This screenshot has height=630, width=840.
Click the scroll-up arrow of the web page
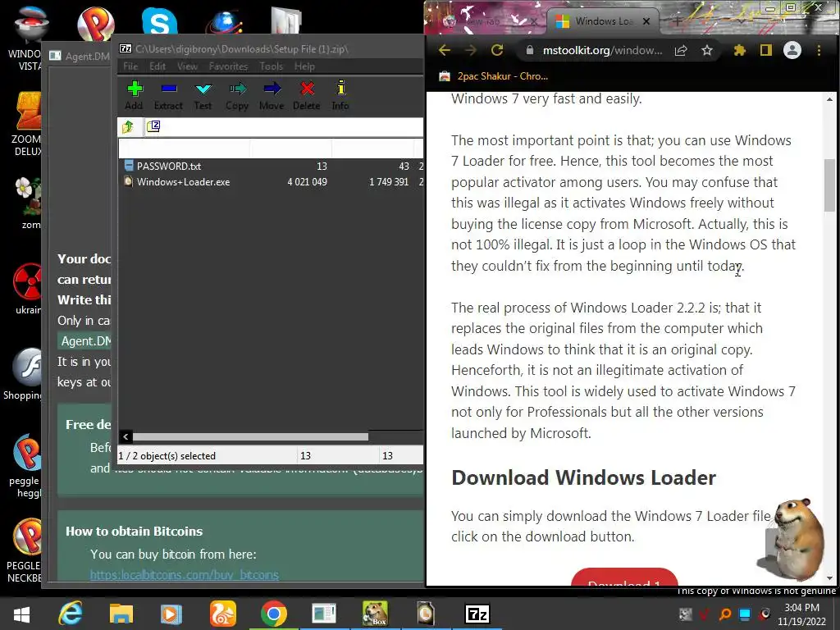(829, 99)
